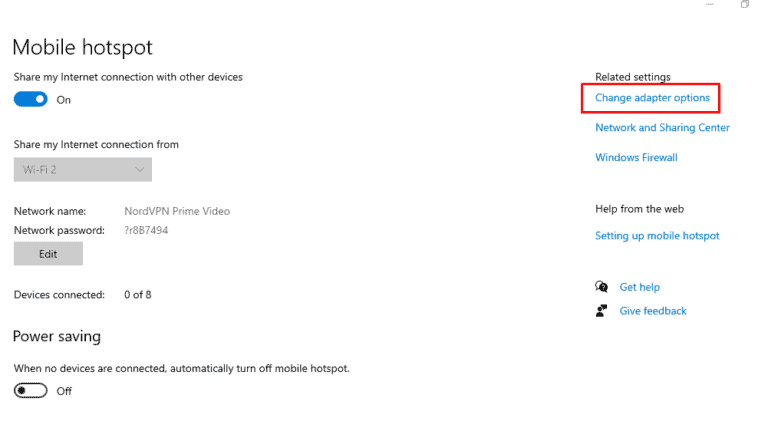Click the network password value text
The image size is (768, 441).
[x=146, y=230]
